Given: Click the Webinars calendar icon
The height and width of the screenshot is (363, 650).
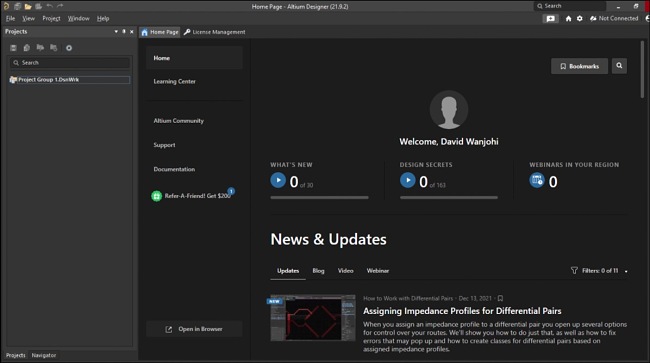Looking at the screenshot, I should (x=537, y=180).
